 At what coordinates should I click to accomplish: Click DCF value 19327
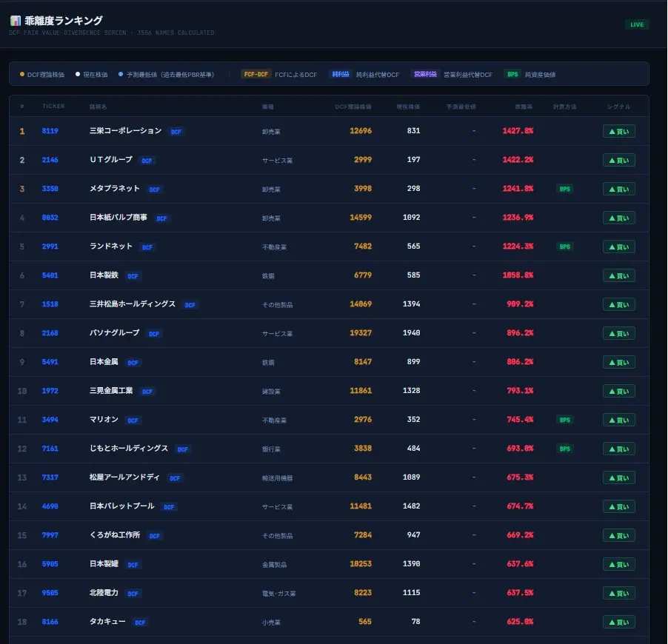pyautogui.click(x=361, y=332)
